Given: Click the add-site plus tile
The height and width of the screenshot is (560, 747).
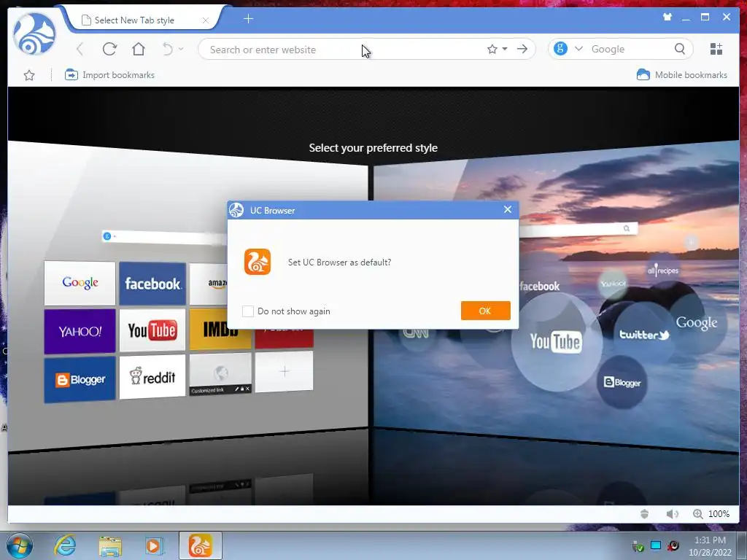Looking at the screenshot, I should [285, 371].
